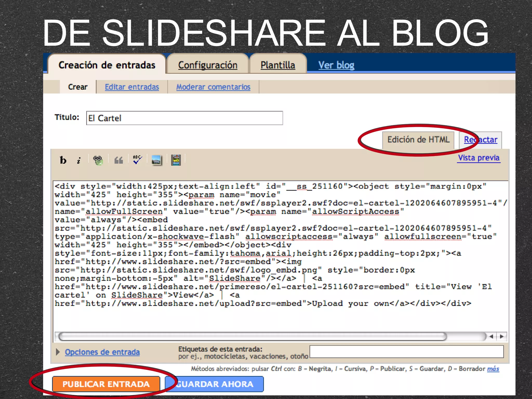Apply italic formatting with the i icon
This screenshot has height=399, width=532.
pos(79,160)
